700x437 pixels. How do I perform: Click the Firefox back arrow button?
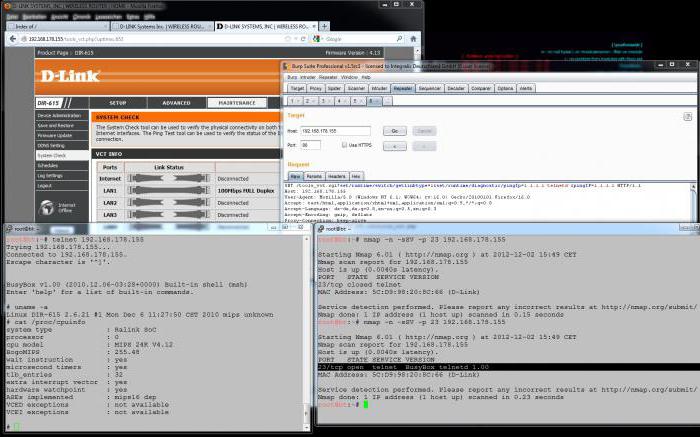[13, 39]
